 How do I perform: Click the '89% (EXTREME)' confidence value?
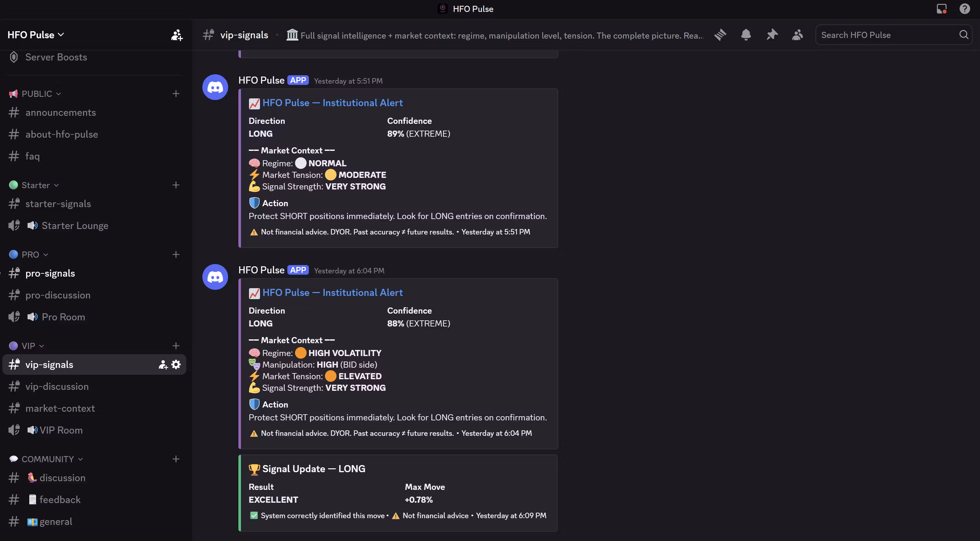click(x=419, y=134)
